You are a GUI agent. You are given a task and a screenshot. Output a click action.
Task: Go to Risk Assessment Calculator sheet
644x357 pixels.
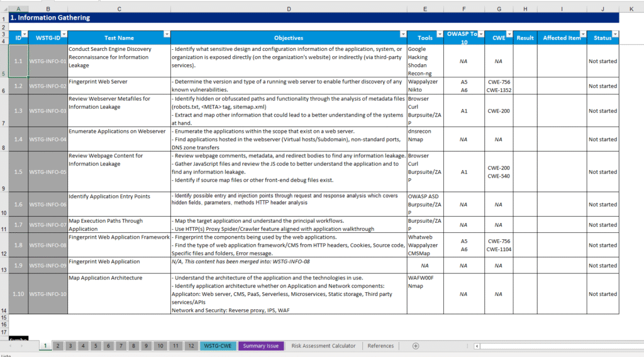323,346
